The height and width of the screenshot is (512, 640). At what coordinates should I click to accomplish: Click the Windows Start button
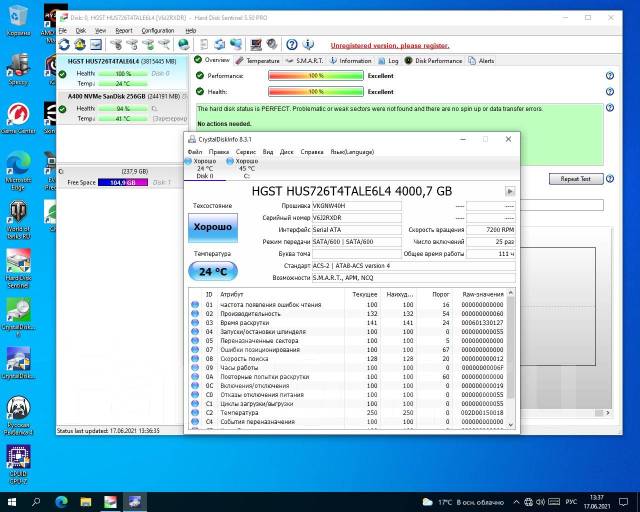click(12, 500)
